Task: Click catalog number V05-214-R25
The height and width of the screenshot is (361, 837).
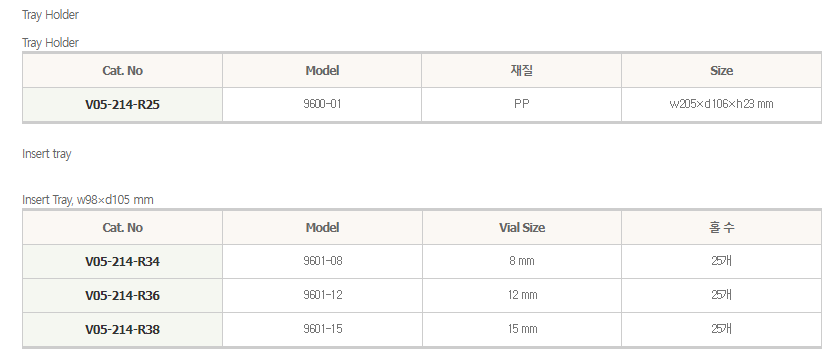Action: pyautogui.click(x=122, y=105)
